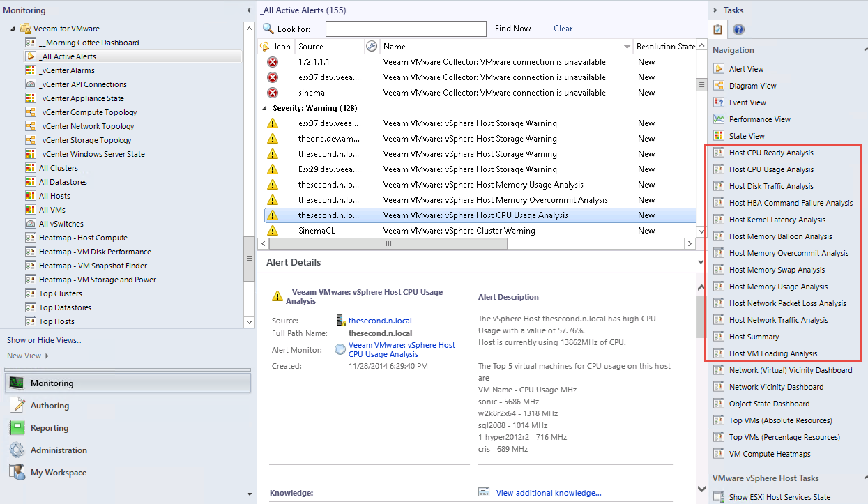The width and height of the screenshot is (868, 504).
Task: Click the Reporting workspace icon
Action: [17, 428]
